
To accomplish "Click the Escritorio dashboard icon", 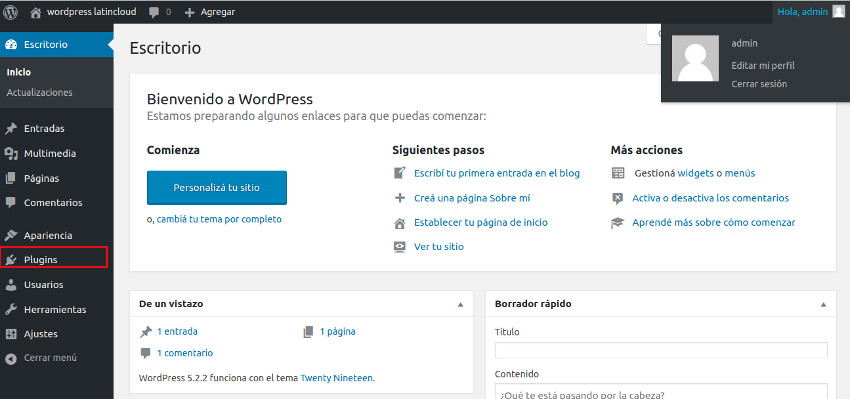I will pyautogui.click(x=11, y=44).
